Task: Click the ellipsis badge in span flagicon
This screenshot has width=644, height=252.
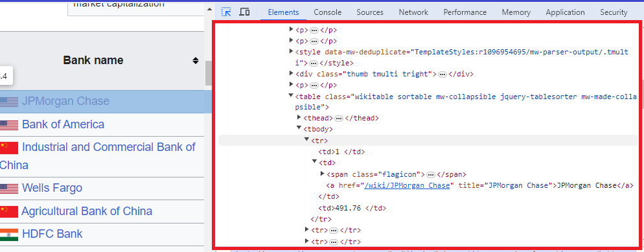Action: (x=431, y=174)
